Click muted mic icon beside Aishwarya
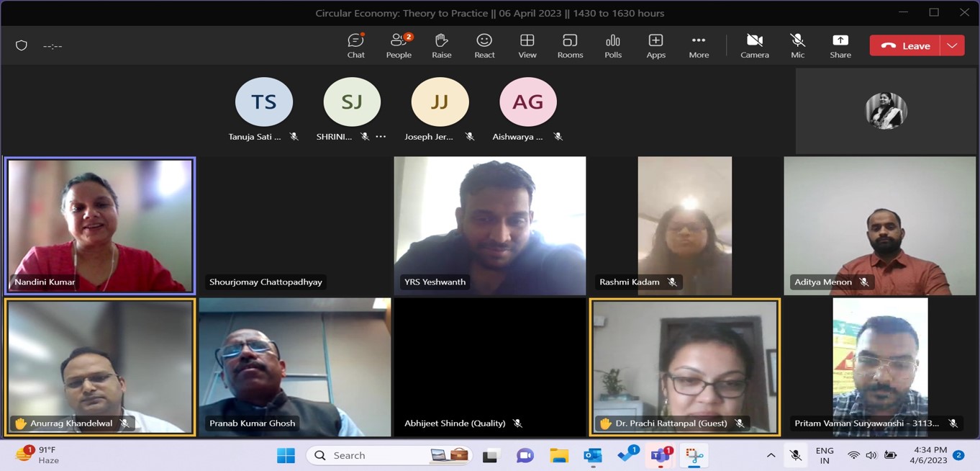The width and height of the screenshot is (980, 471). click(558, 137)
